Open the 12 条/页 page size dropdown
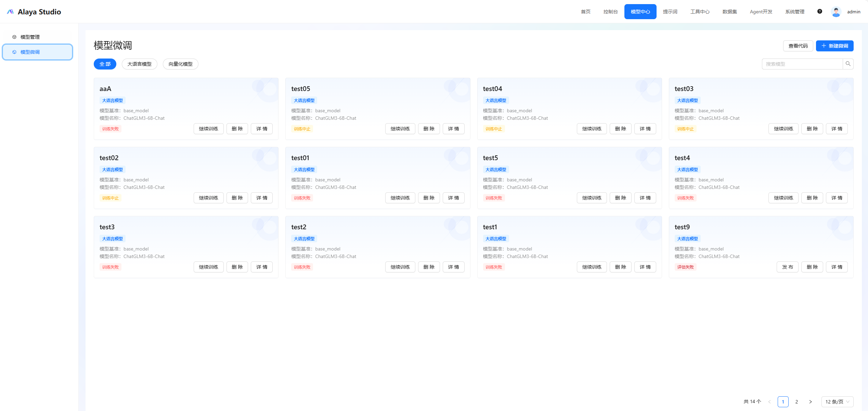868x411 pixels. [837, 402]
